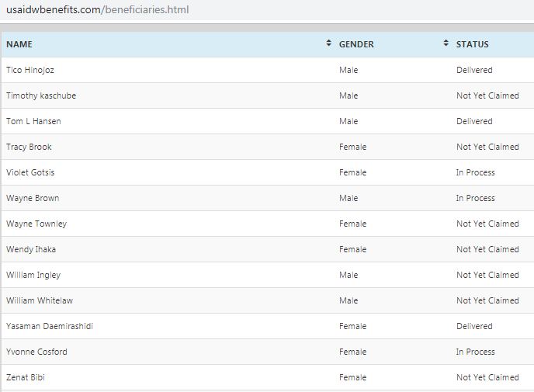The height and width of the screenshot is (392, 534).
Task: Select the name Wayne Townley
Action: 36,224
